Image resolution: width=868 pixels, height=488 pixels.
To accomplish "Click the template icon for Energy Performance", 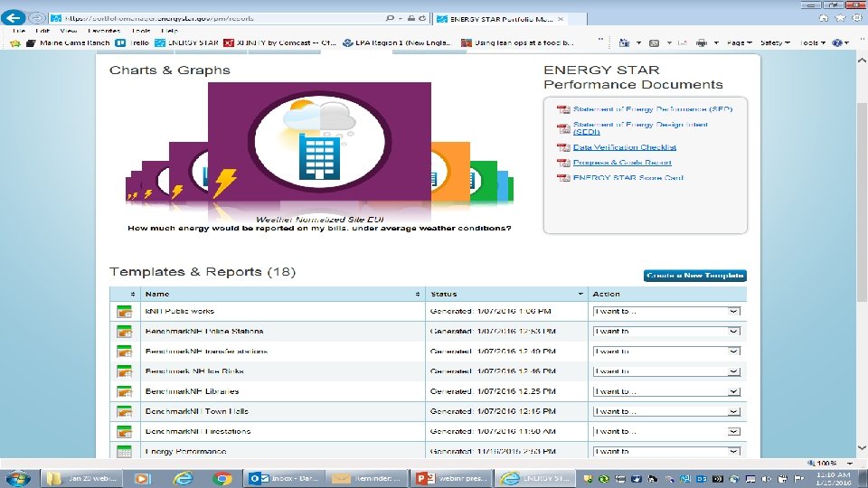I will pos(125,452).
